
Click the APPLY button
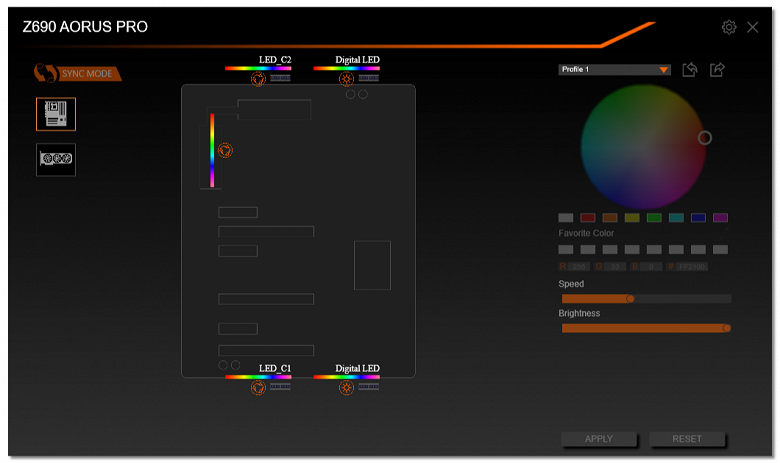[598, 439]
